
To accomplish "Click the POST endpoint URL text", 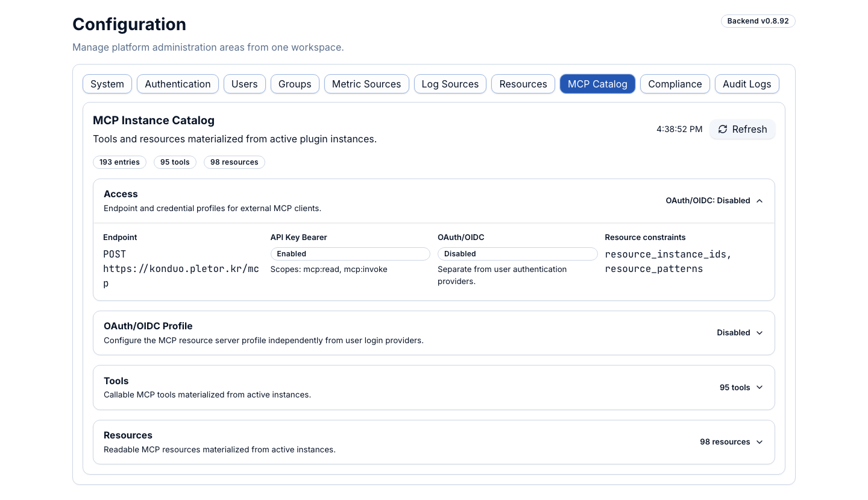I will (181, 268).
